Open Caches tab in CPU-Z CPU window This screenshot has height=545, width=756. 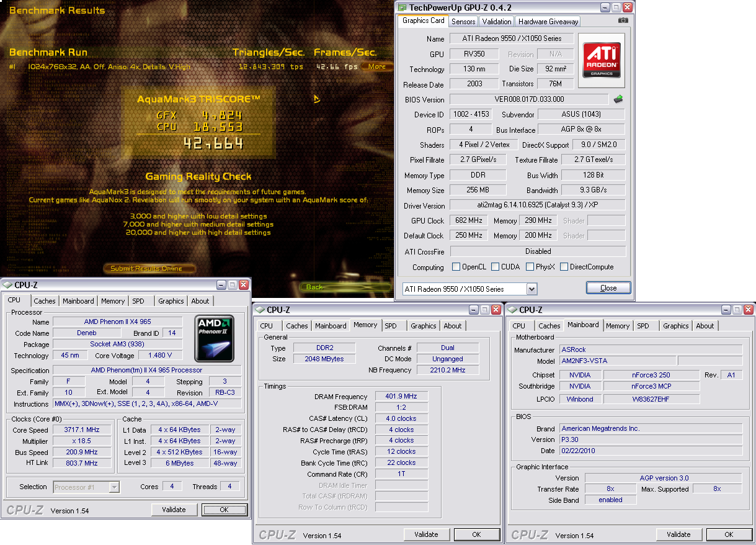45,301
